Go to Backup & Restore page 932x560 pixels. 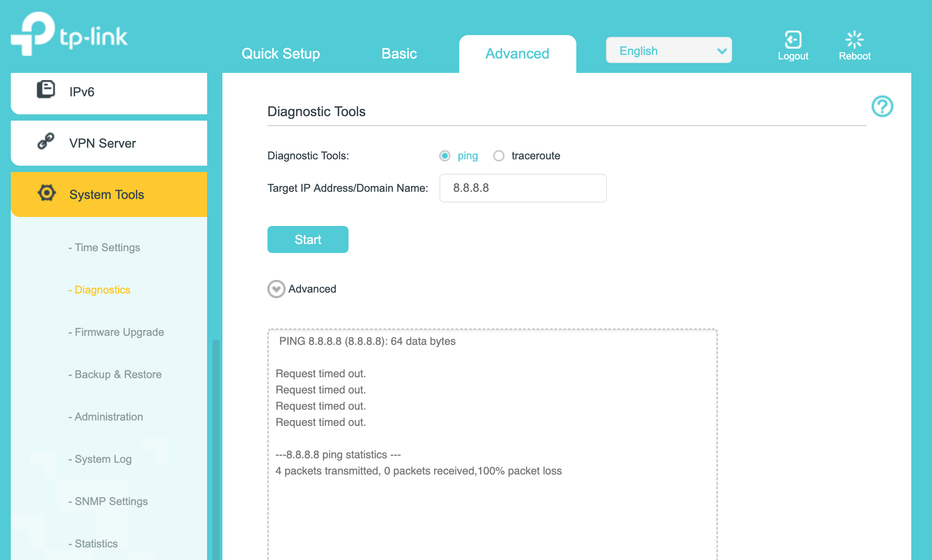point(118,375)
